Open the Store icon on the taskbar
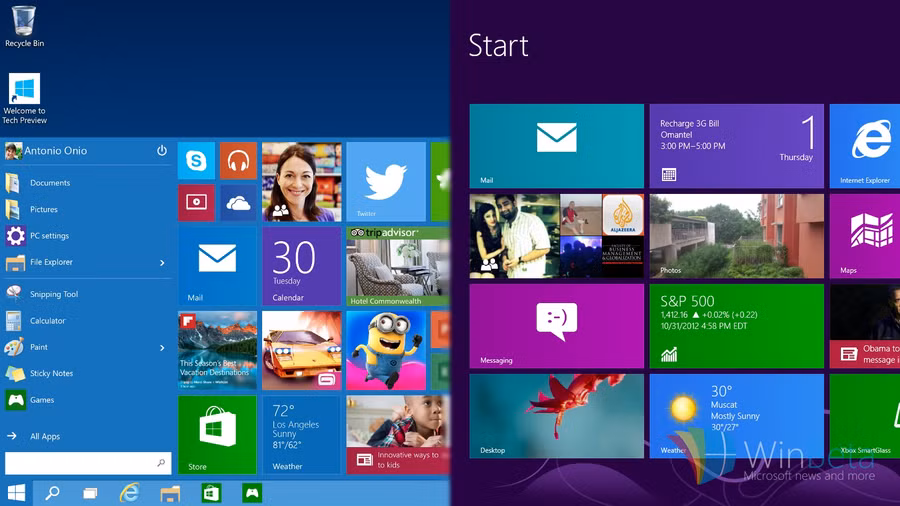Screen dimensions: 900x506 [x=211, y=493]
